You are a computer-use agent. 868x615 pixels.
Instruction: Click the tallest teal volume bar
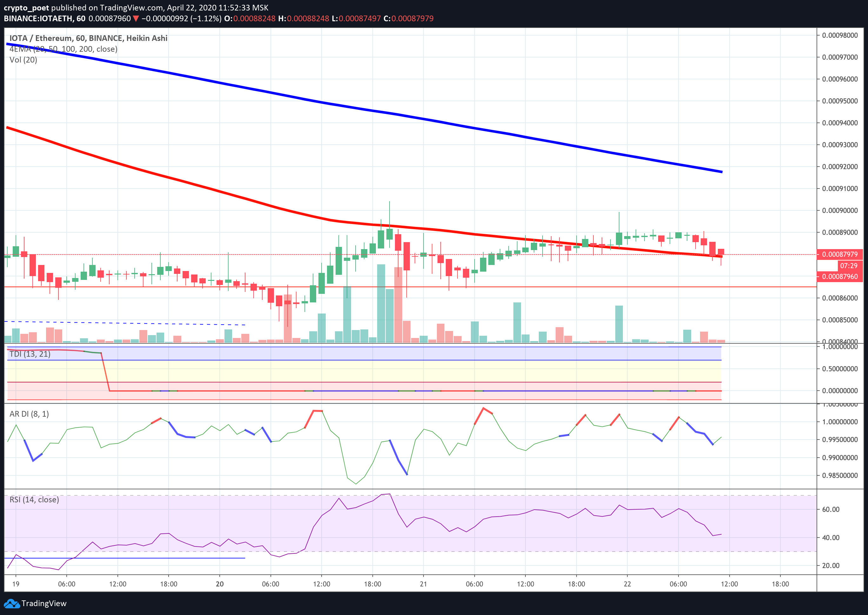381,303
